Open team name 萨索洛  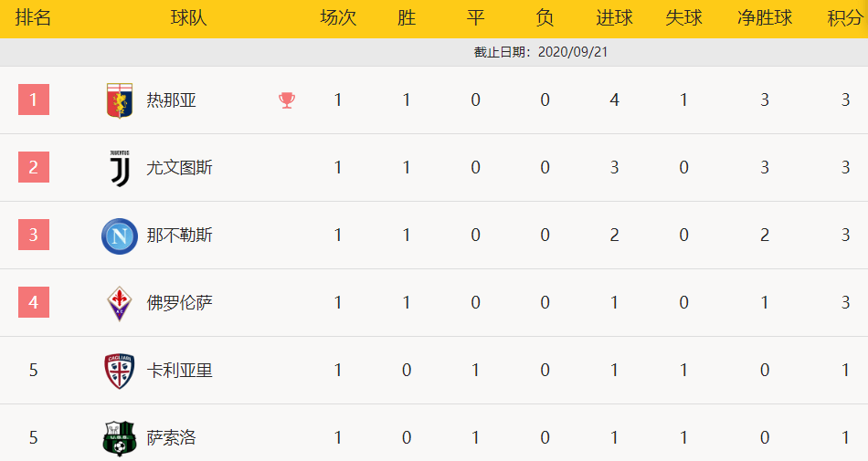171,438
